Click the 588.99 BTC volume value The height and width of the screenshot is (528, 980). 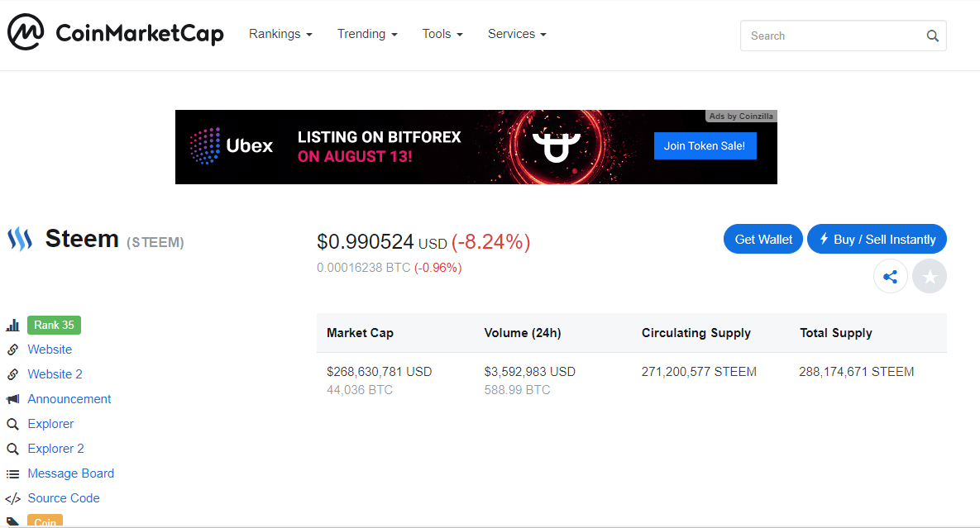point(518,390)
